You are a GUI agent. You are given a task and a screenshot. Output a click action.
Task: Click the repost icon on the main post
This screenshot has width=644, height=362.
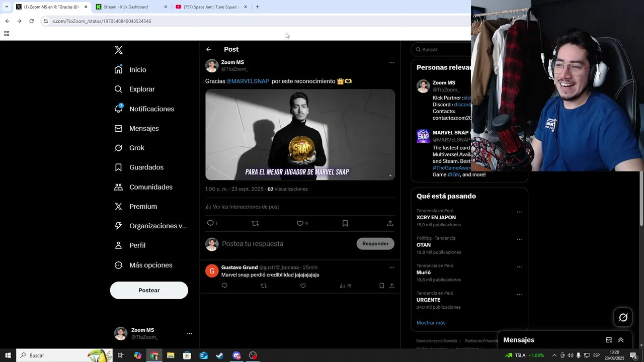(255, 223)
